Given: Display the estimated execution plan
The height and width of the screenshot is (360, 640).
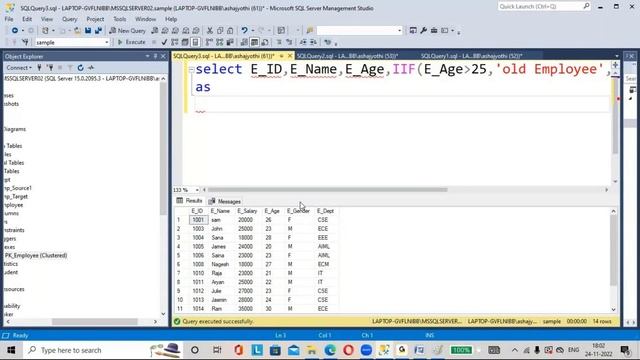Looking at the screenshot, I should tap(175, 42).
